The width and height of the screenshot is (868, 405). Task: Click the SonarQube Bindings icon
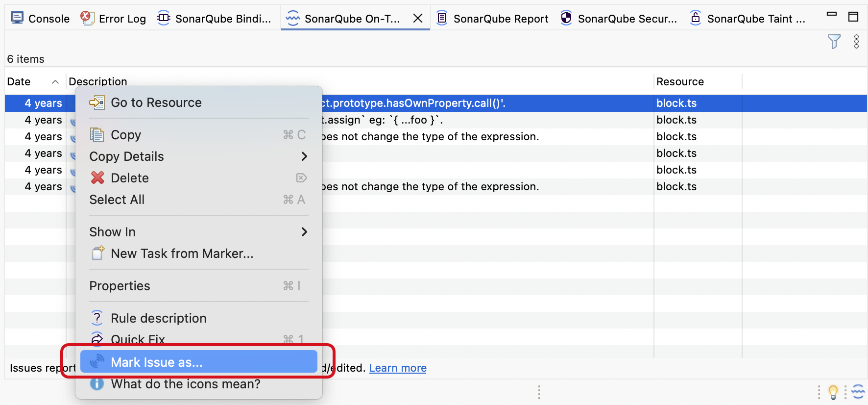coord(164,18)
